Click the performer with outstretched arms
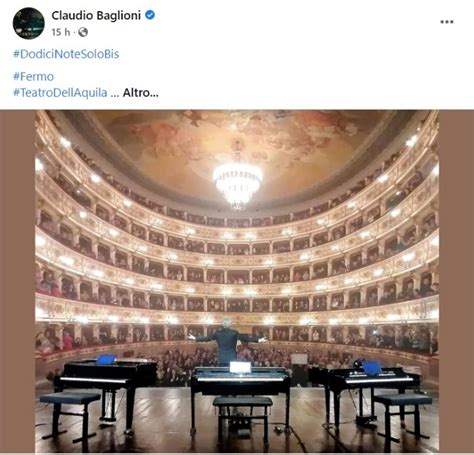Viewport: 474px width, 455px height. tap(227, 342)
